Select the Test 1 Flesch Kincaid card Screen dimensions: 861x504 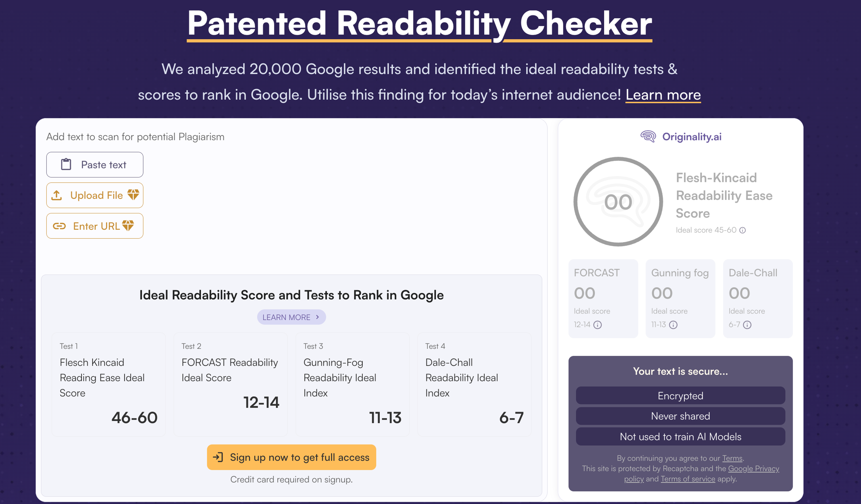pos(109,385)
